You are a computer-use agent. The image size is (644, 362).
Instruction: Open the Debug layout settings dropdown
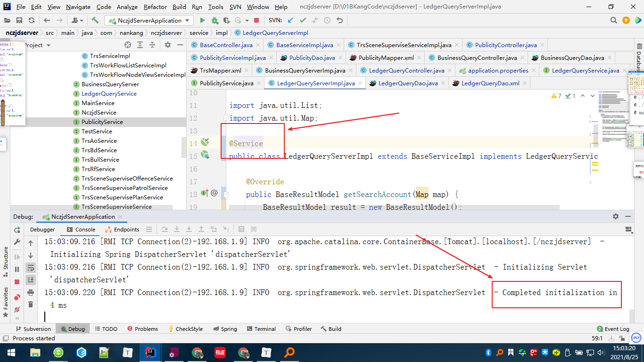629,230
